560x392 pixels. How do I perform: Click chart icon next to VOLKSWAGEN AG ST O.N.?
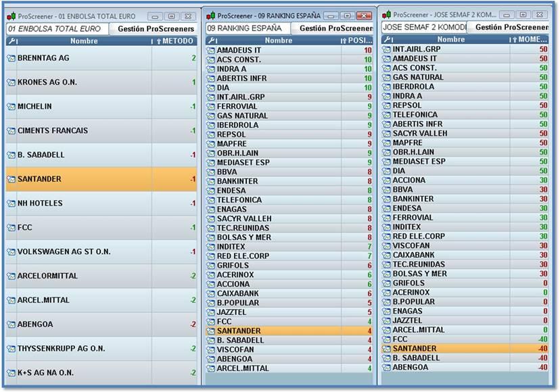coord(11,251)
